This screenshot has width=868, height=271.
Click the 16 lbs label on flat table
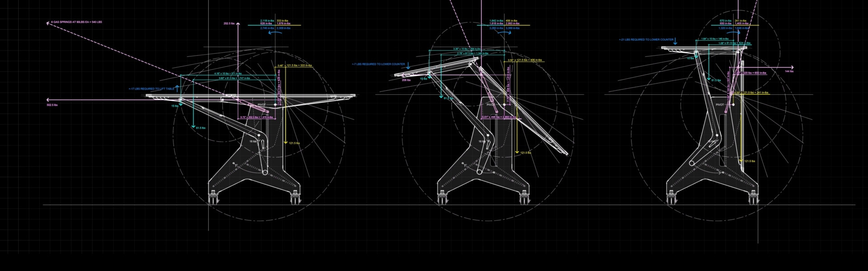(x=253, y=141)
